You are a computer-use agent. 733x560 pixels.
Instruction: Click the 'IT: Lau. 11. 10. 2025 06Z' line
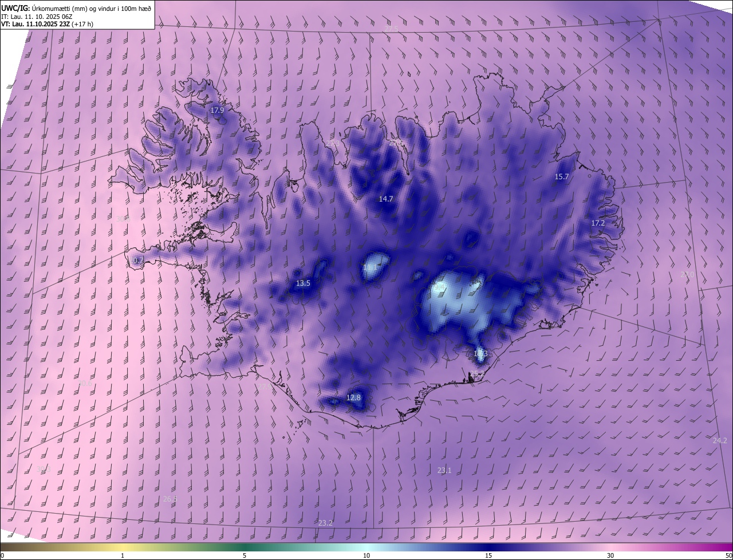(36, 17)
